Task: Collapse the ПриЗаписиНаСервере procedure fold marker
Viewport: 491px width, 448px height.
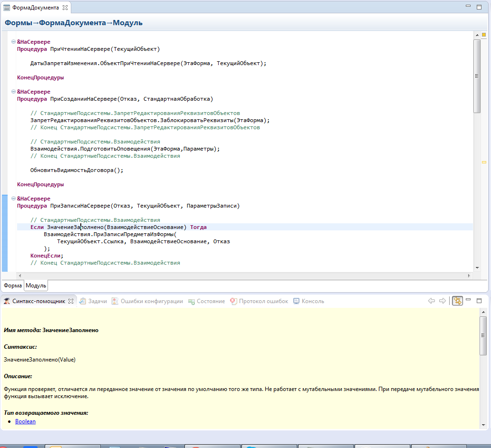Action: pos(13,198)
